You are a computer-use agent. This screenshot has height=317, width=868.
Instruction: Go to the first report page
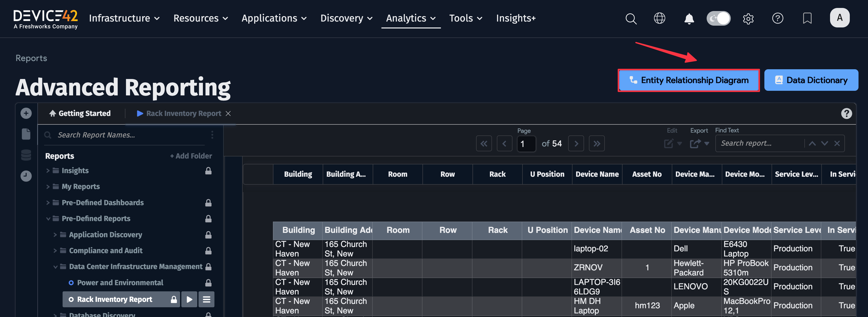[484, 144]
